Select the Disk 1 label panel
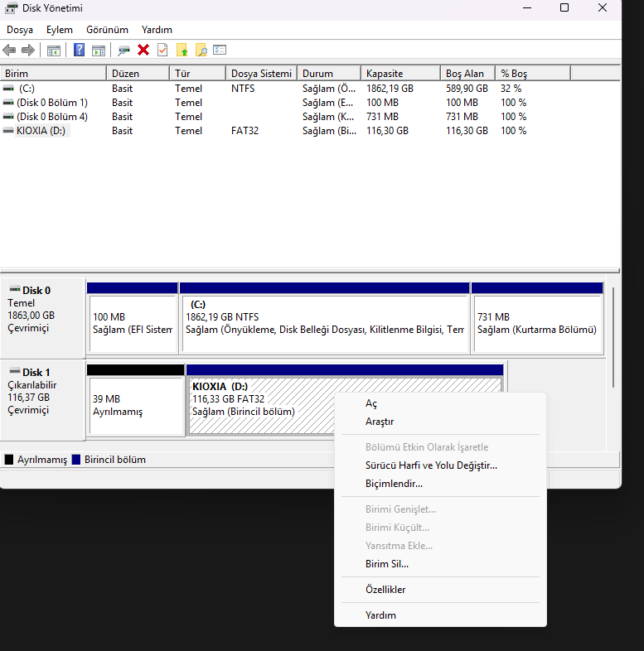Screen dimensions: 644x651 click(43, 400)
